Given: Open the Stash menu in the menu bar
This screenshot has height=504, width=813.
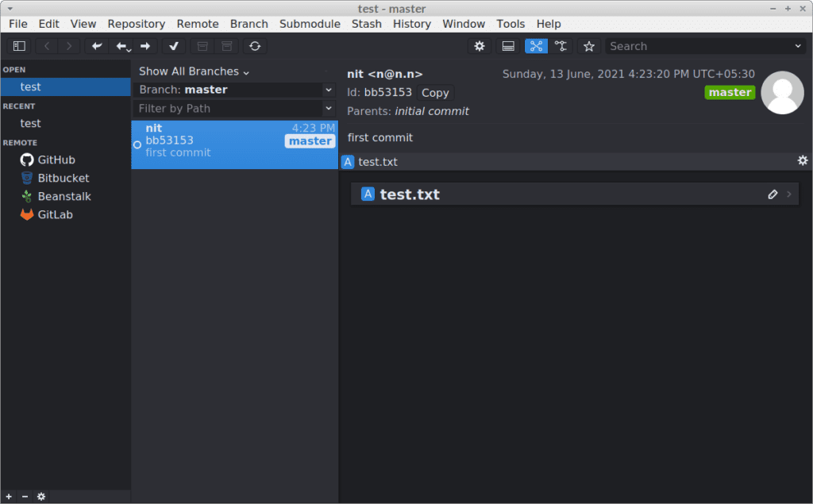Looking at the screenshot, I should point(366,24).
